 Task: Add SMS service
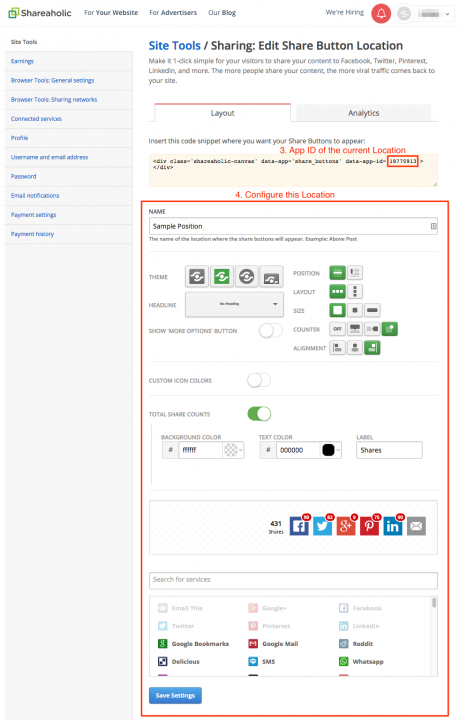(x=262, y=662)
